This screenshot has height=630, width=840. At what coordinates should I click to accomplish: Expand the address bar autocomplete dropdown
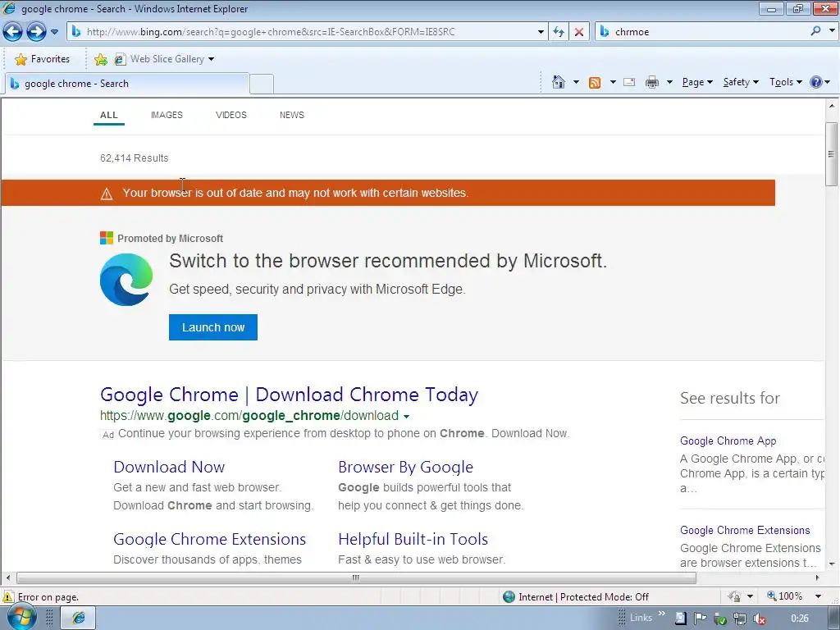pos(541,32)
